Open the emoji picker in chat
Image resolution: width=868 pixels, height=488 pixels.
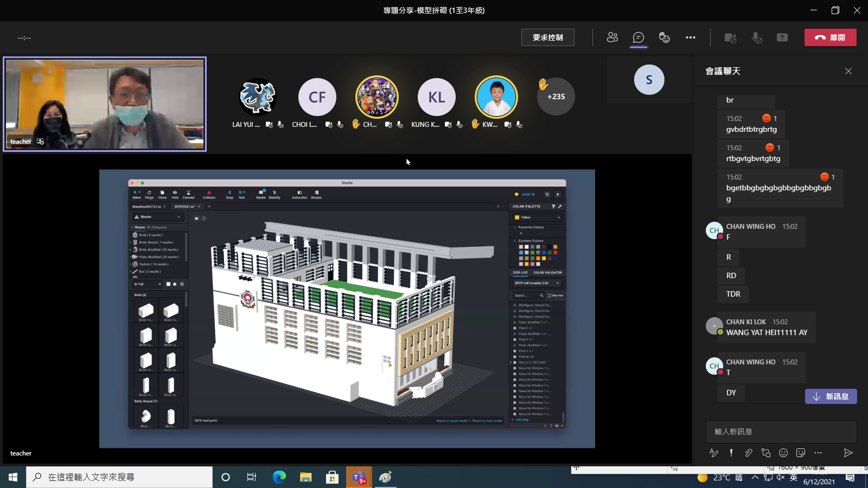(x=783, y=453)
